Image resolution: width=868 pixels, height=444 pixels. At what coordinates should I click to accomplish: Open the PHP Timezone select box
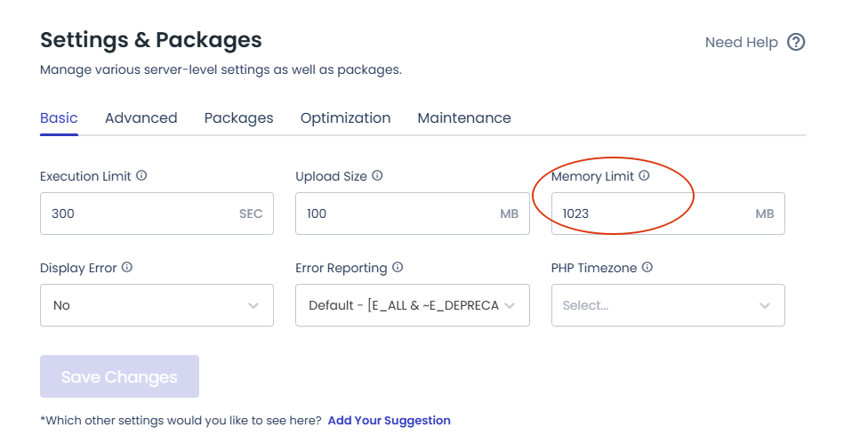(667, 305)
